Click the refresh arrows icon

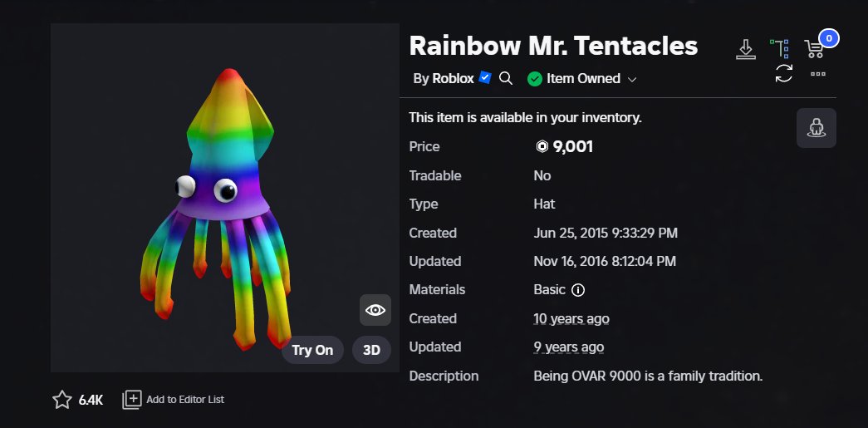click(784, 73)
